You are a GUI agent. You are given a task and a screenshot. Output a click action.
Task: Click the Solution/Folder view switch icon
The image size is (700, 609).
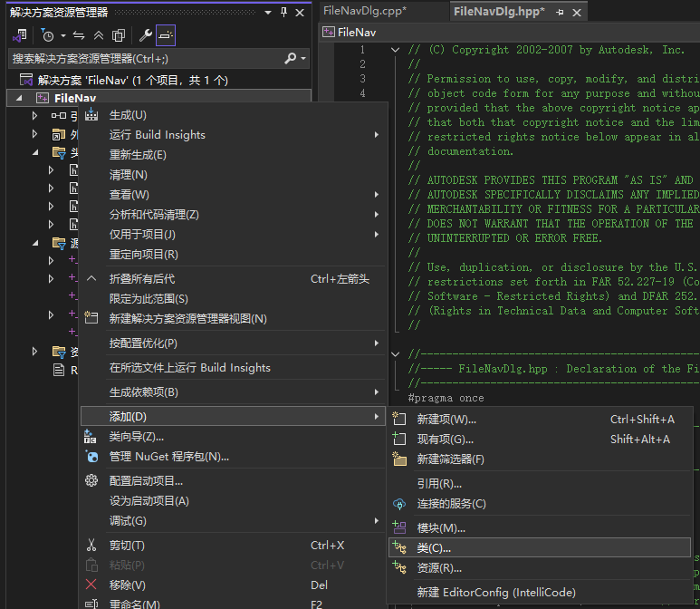[19, 35]
